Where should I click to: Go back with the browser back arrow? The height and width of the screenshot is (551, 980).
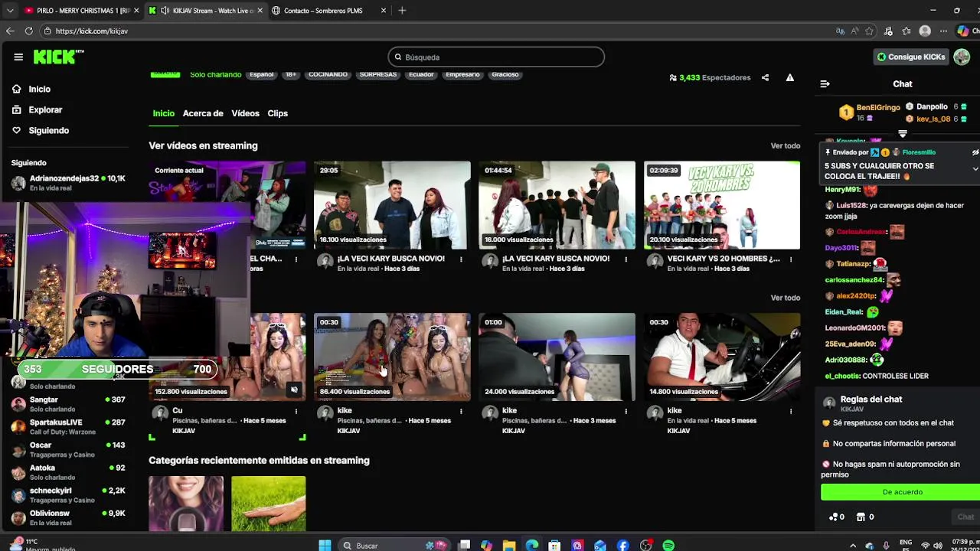coord(9,31)
